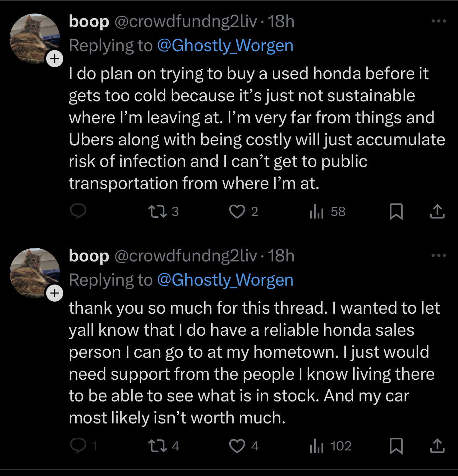Reply to the first tweet about used honda
Viewport: 458px width, 476px height.
[78, 211]
